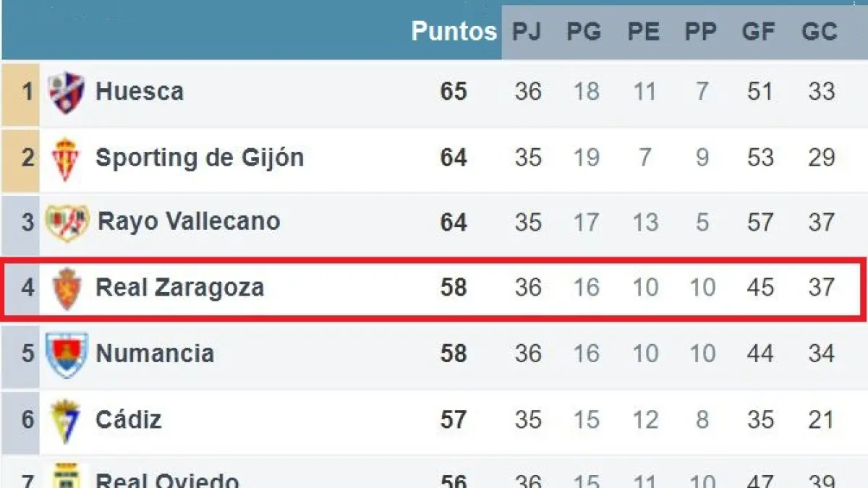Click the PG wins column header
The width and height of the screenshot is (868, 488).
584,31
